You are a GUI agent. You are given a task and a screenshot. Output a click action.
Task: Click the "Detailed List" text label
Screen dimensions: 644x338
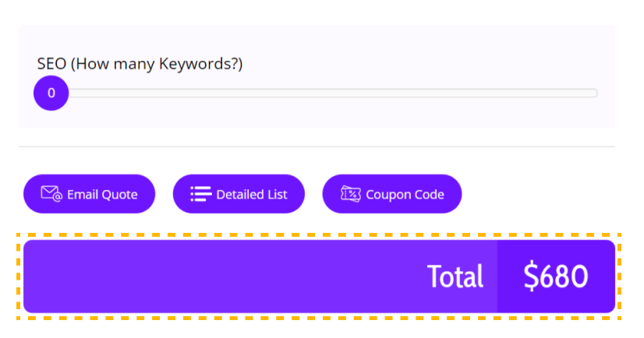[x=252, y=195]
